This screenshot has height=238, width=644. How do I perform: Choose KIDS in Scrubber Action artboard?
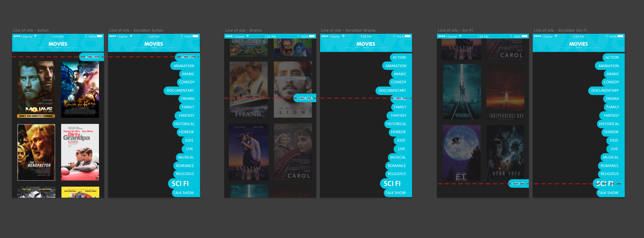point(191,140)
